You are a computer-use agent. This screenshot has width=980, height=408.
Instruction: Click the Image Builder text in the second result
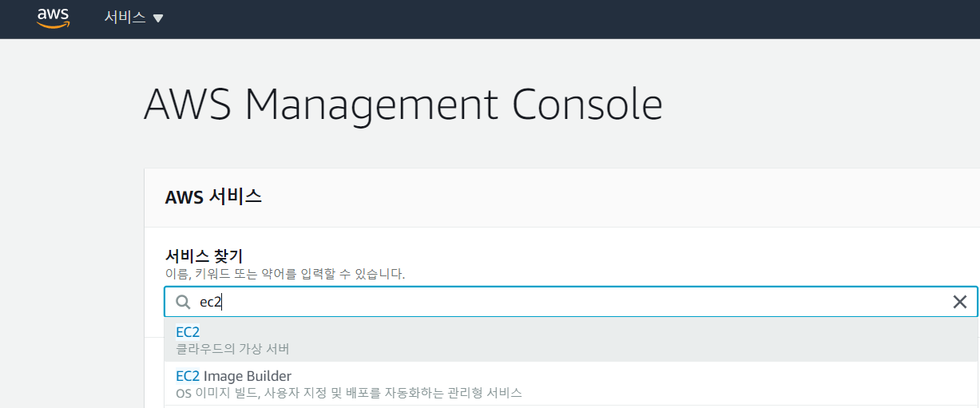[248, 375]
